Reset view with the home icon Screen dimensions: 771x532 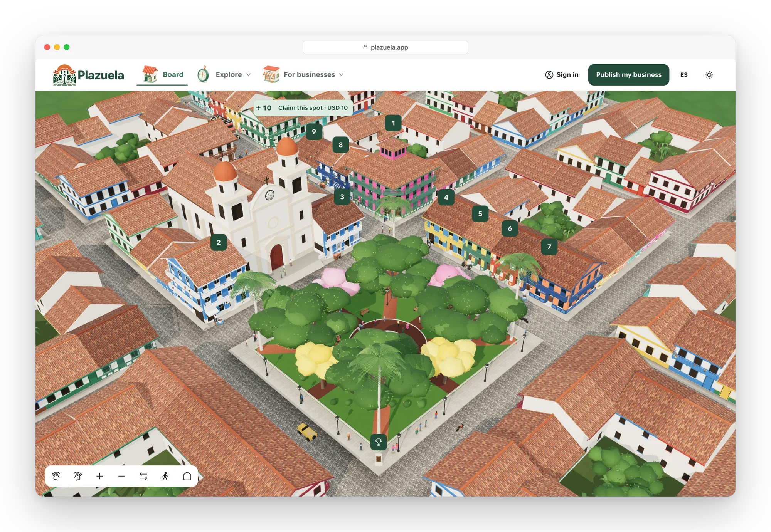click(187, 476)
